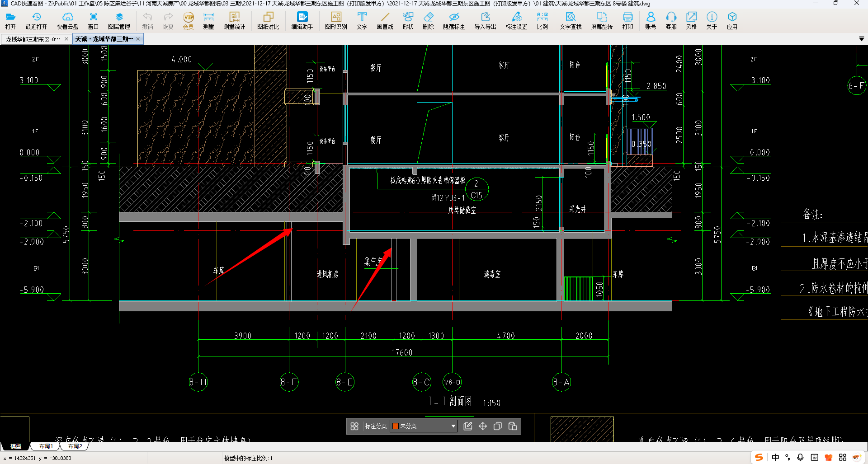Click the grid icon on annotation bar

coord(354,426)
